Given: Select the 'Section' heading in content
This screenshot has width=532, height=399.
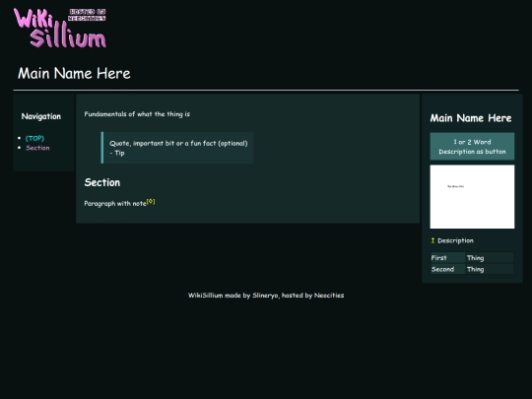Looking at the screenshot, I should click(102, 182).
